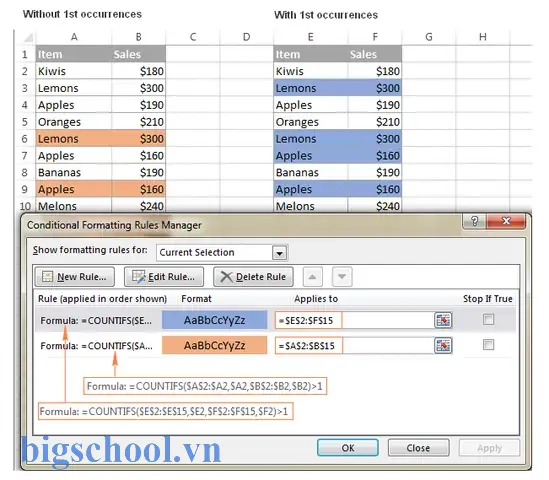The width and height of the screenshot is (549, 480).
Task: Click the Close button in the dialog
Action: [x=418, y=448]
